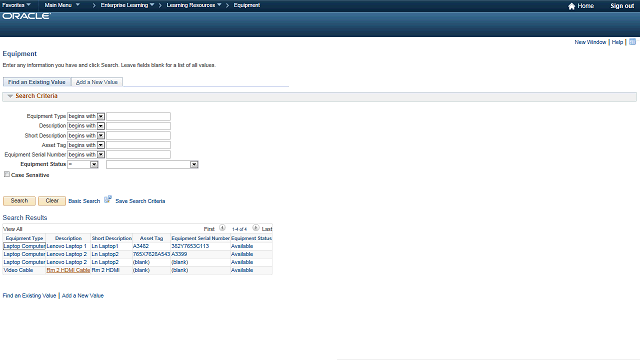Viewport: 640px width, 360px height.
Task: Open the Lenovo Laptop 1 result
Action: 67,246
